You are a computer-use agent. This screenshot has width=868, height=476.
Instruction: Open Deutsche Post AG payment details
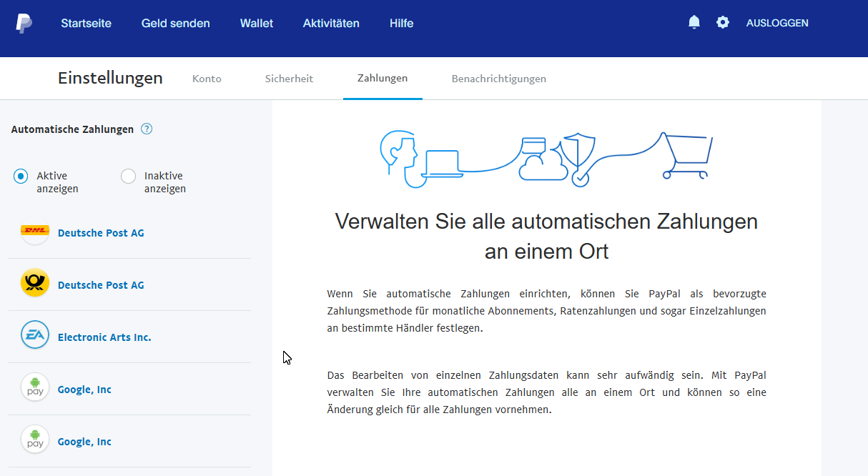point(101,232)
